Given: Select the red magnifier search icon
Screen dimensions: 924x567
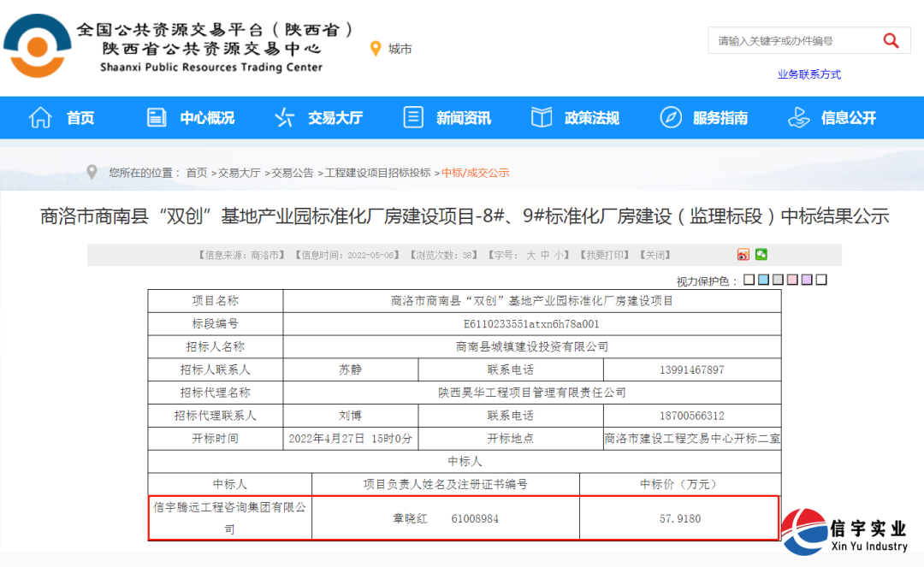Looking at the screenshot, I should coord(891,40).
